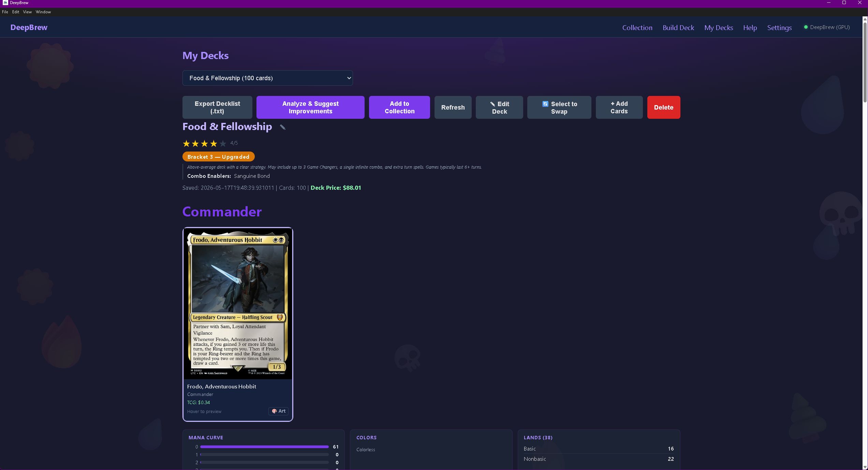Click the mana curve bar for cost 2
Viewport: 868px width, 470px height.
coord(264,462)
